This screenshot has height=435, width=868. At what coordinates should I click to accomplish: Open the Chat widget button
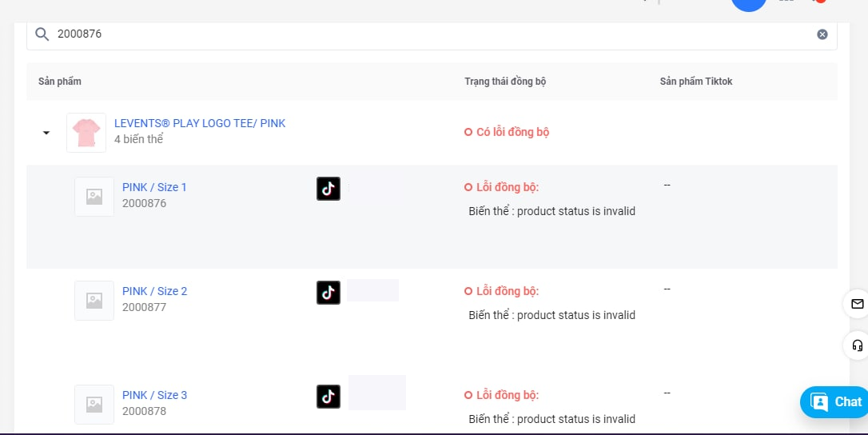835,402
